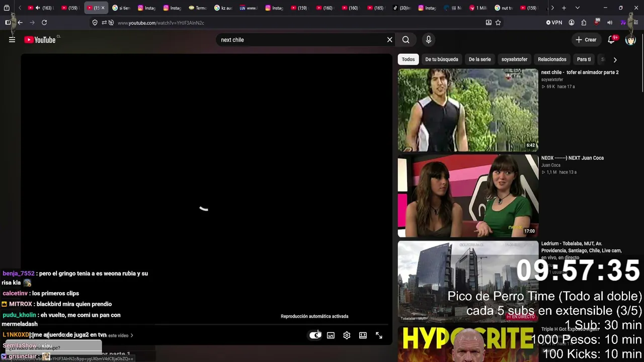The height and width of the screenshot is (362, 644).
Task: Toggle the autoplay switch in the player
Action: pos(315,335)
